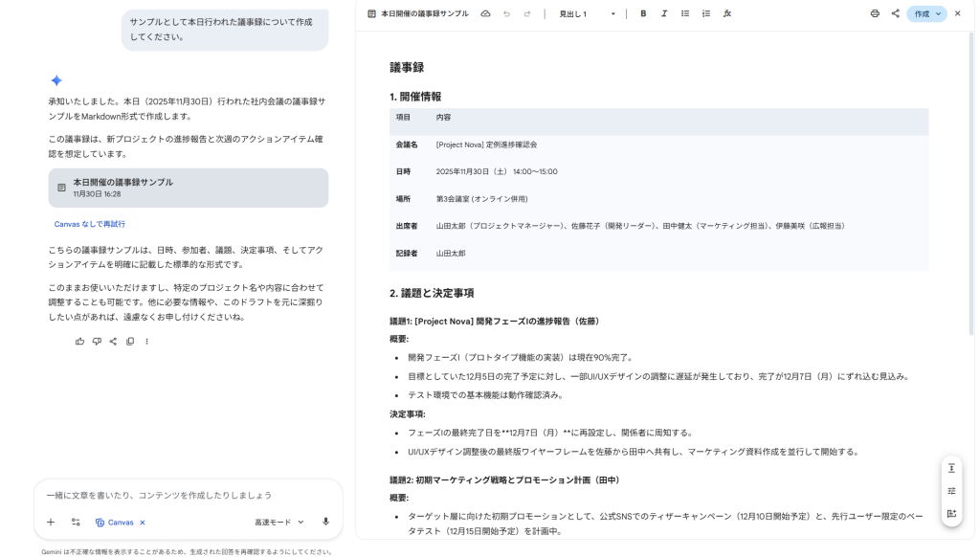Print the document using the printer icon

click(875, 13)
